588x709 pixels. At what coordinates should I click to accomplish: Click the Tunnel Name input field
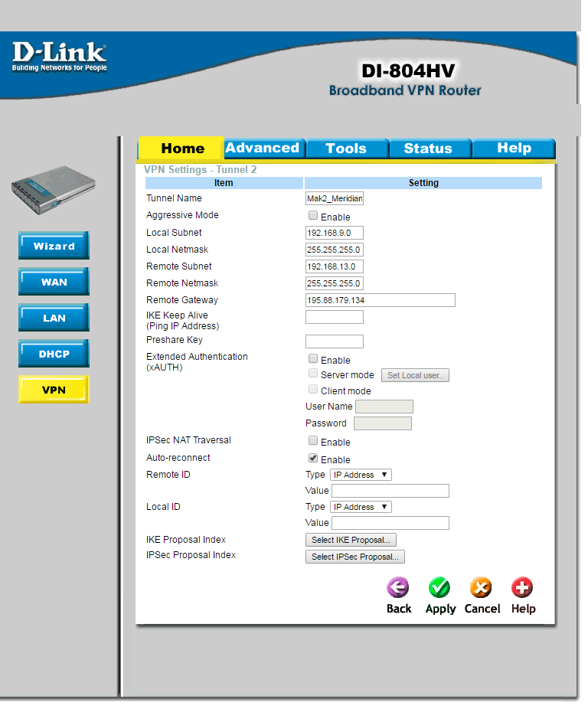tap(335, 198)
